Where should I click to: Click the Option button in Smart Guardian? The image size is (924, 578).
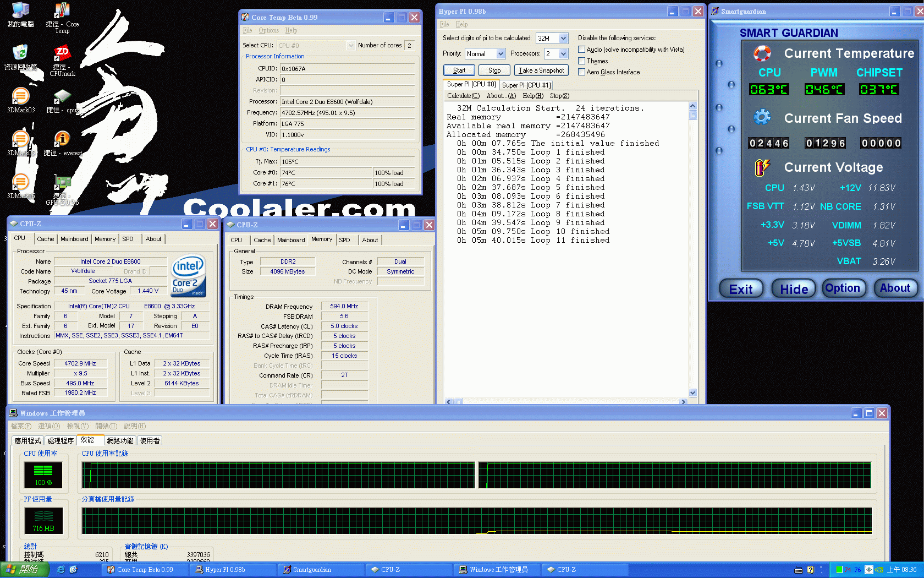pos(843,288)
